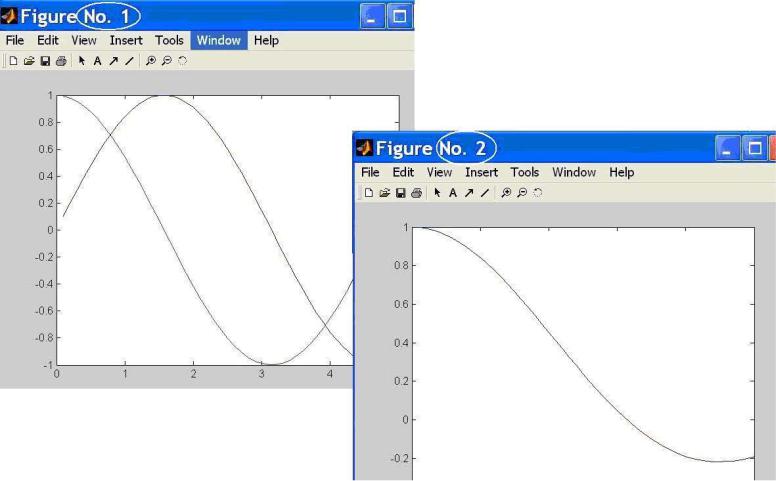776x481 pixels.
Task: Open View menu in Figure No. 1
Action: tap(84, 40)
